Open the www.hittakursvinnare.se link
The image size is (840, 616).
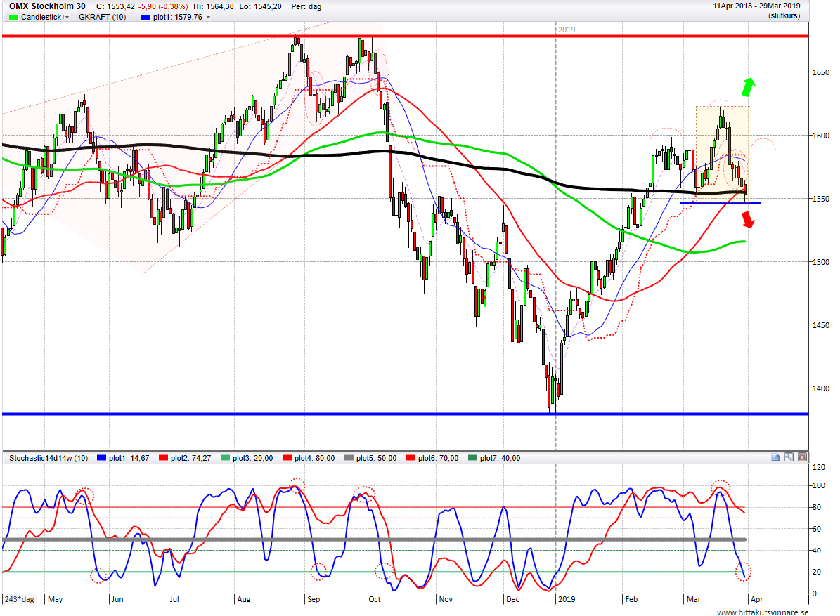point(763,612)
